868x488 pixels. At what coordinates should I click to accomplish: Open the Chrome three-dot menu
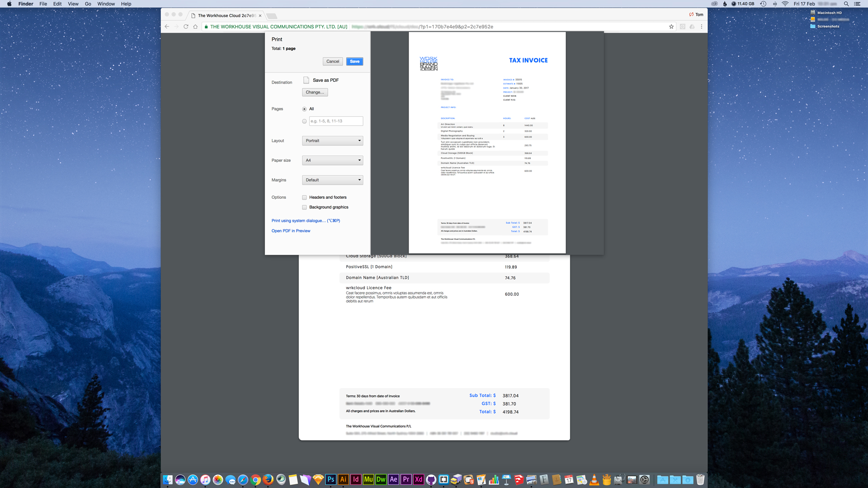pyautogui.click(x=702, y=27)
